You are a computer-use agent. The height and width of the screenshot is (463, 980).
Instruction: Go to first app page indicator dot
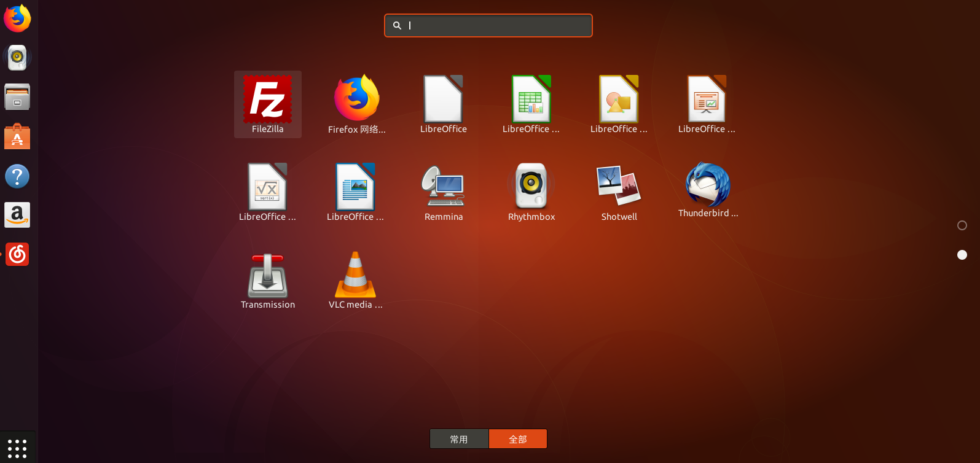pos(962,225)
